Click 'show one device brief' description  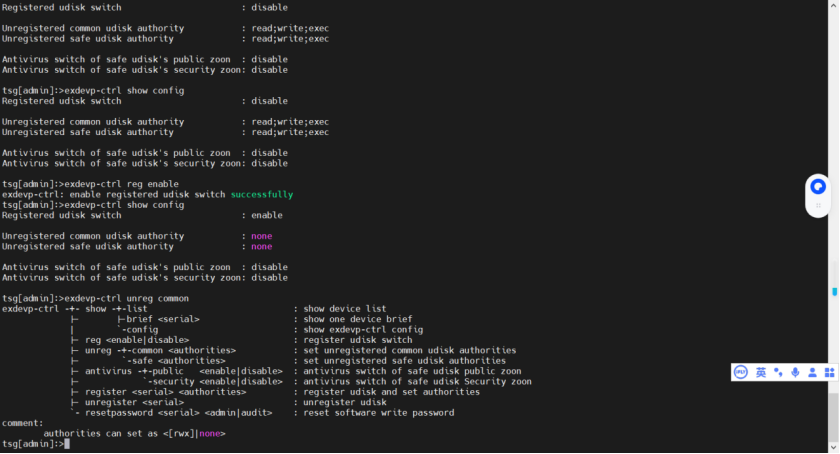(358, 319)
